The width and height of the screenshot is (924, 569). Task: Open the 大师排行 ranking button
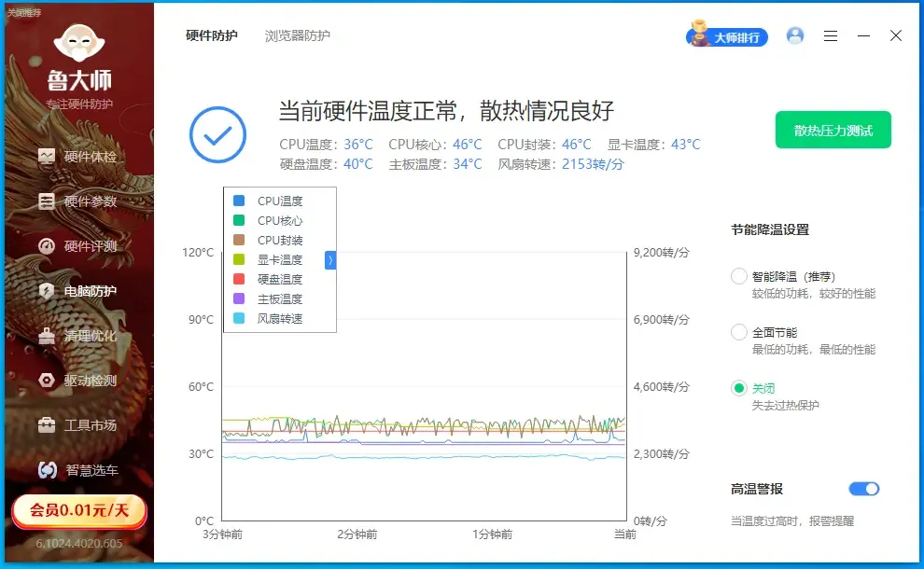pos(727,37)
